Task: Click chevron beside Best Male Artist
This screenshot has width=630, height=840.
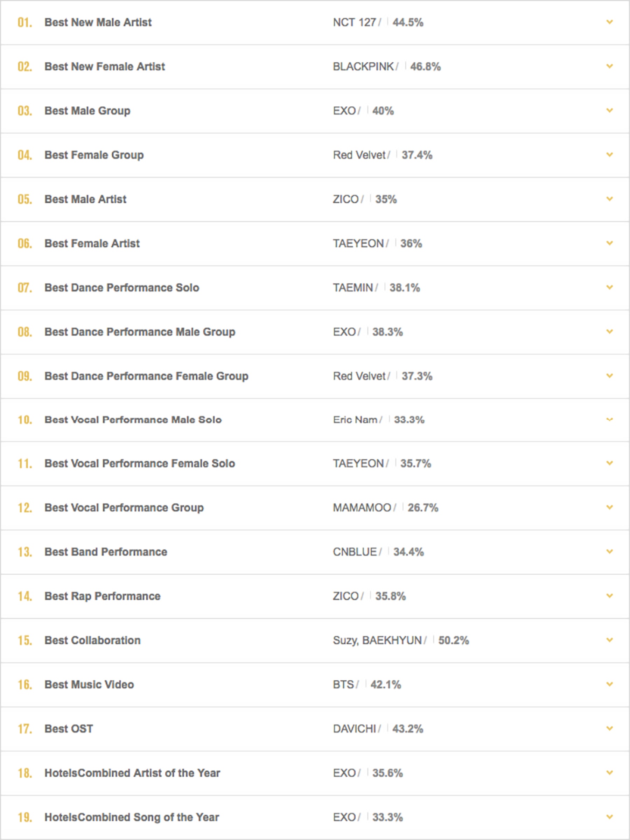Action: point(609,199)
